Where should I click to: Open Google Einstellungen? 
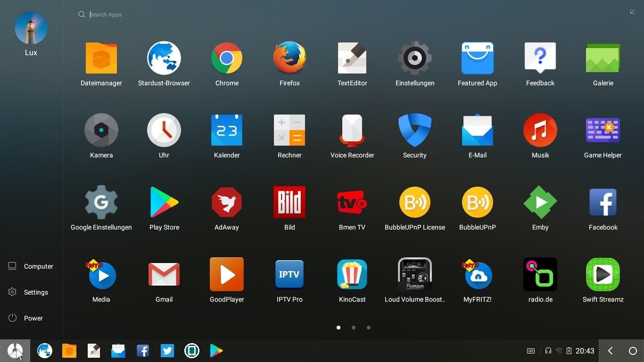(101, 202)
